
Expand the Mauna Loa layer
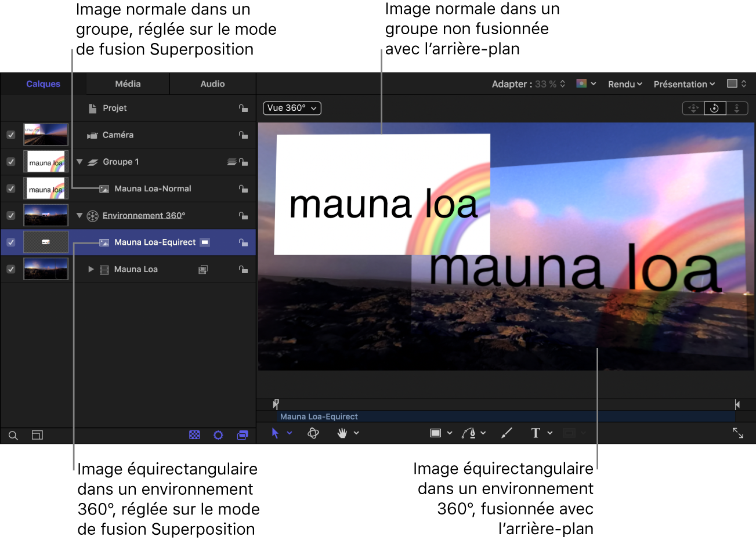pyautogui.click(x=91, y=269)
